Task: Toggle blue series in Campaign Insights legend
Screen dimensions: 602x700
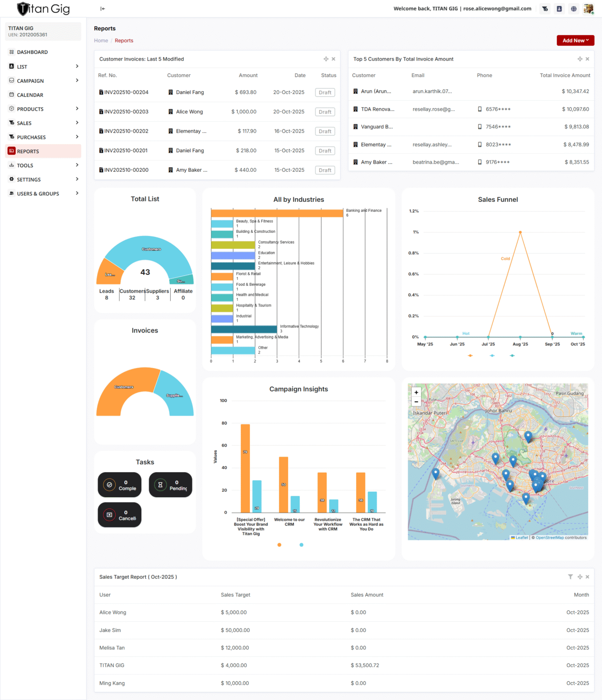Action: (301, 545)
